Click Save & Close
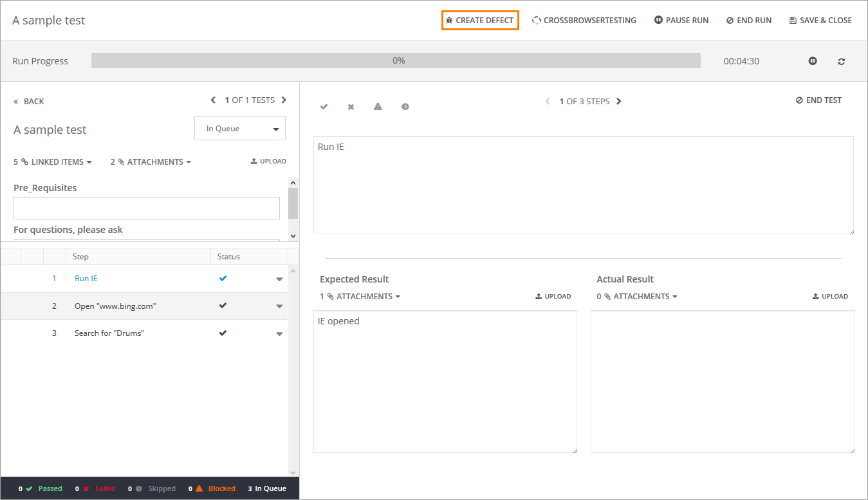Viewport: 868px width, 500px height. pyautogui.click(x=820, y=21)
